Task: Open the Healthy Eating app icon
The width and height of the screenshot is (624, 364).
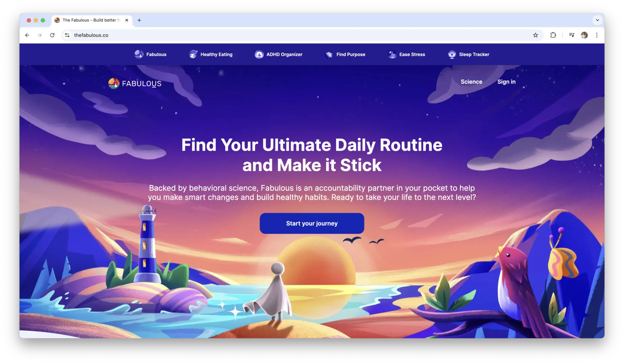Action: [x=193, y=54]
